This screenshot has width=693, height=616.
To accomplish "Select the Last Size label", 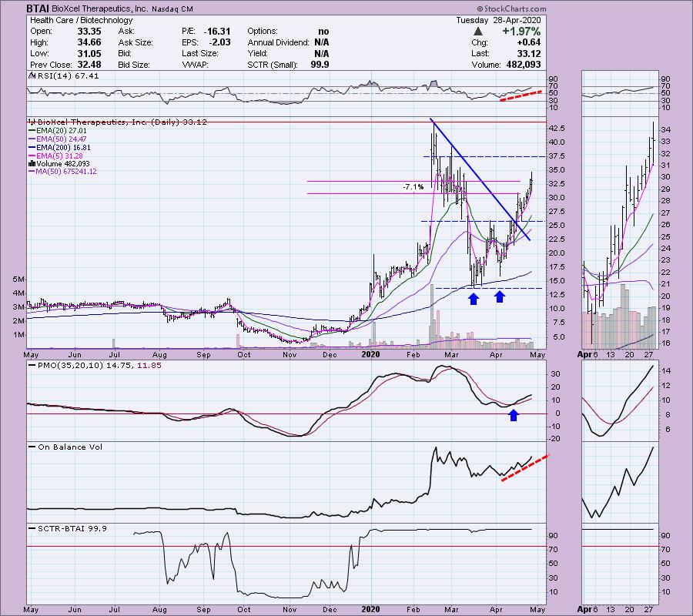I will click(x=199, y=53).
